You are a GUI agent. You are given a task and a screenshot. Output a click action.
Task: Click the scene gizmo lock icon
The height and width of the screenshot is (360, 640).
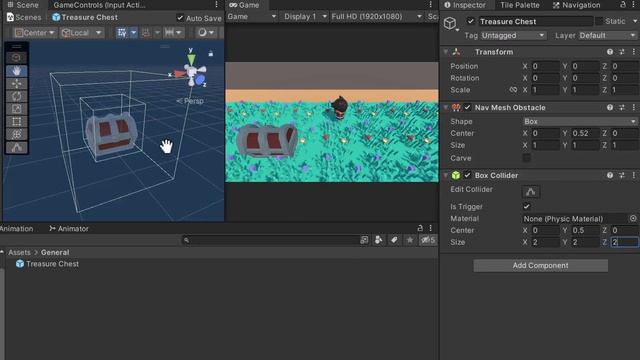211,53
